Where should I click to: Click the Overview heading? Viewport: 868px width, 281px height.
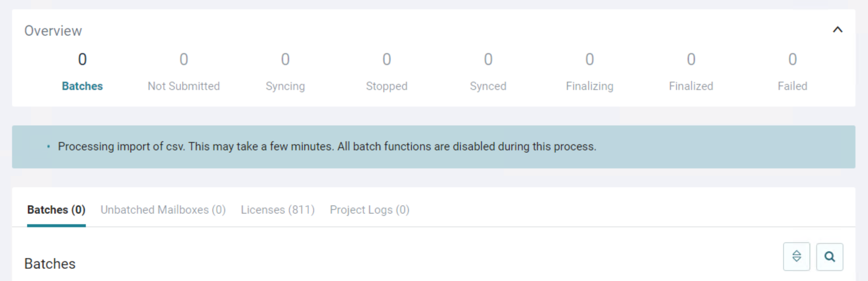pyautogui.click(x=53, y=31)
